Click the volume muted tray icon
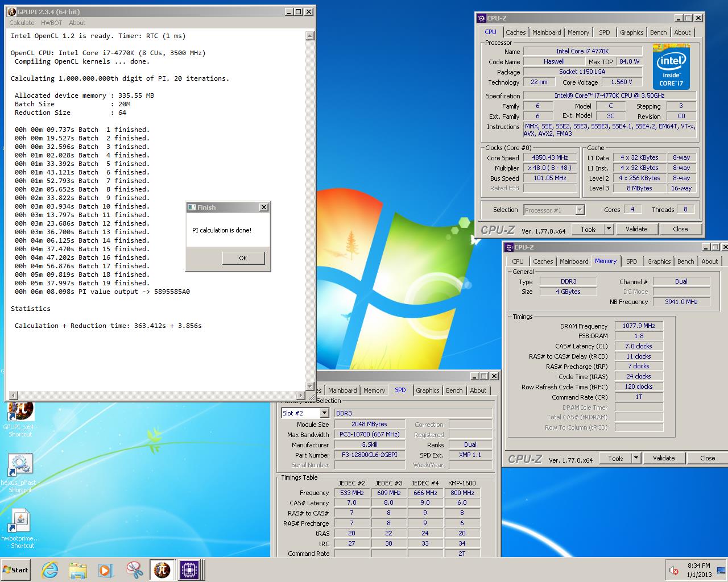Viewport: 728px width, 582px height. (x=674, y=570)
